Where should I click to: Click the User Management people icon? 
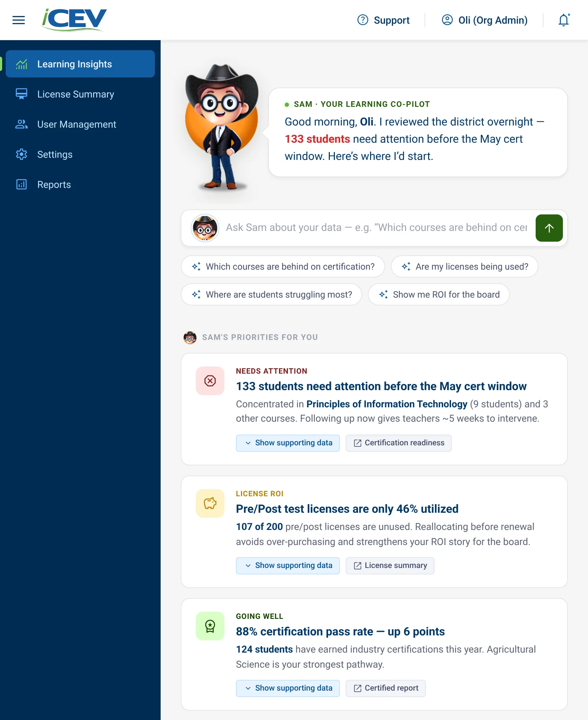[x=22, y=124]
